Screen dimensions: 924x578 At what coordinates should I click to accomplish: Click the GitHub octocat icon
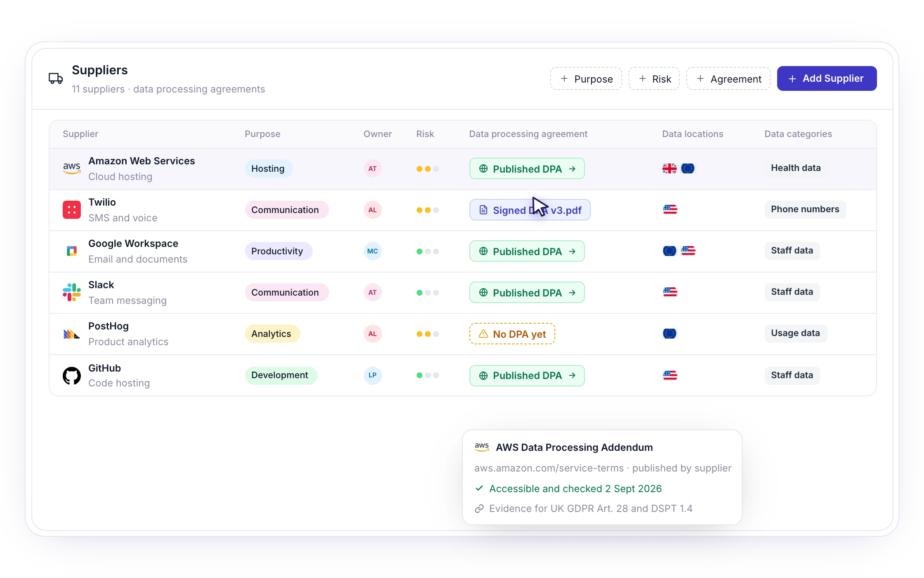click(72, 376)
